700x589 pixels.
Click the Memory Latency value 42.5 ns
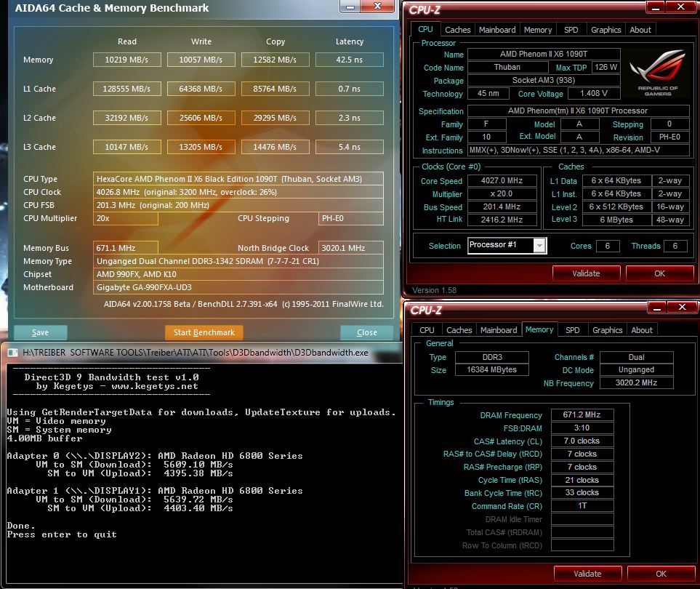(349, 60)
